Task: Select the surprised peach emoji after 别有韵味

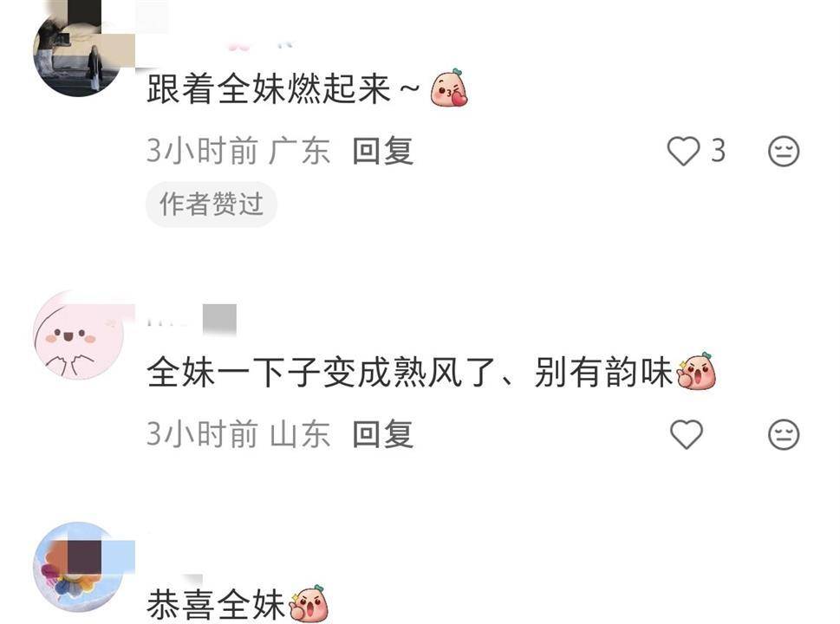Action: (696, 371)
